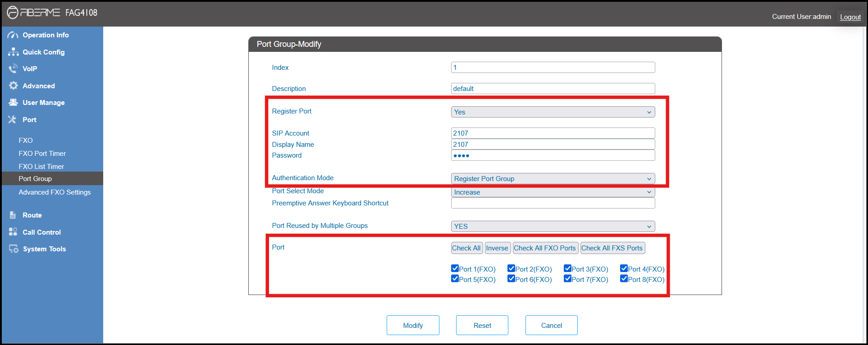
Task: Click the System Tools icon
Action: click(14, 249)
